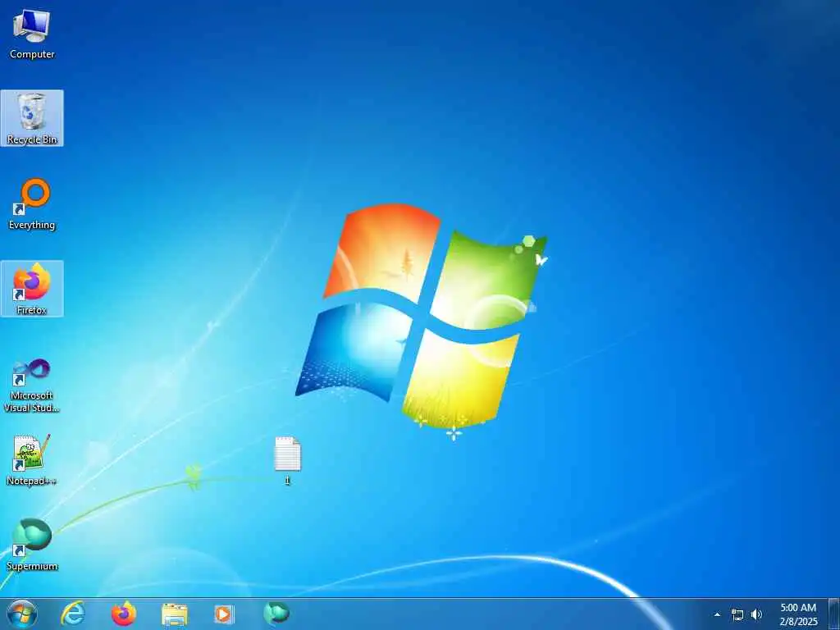Show hidden system tray icons
Image resolution: width=840 pixels, height=630 pixels.
(717, 614)
